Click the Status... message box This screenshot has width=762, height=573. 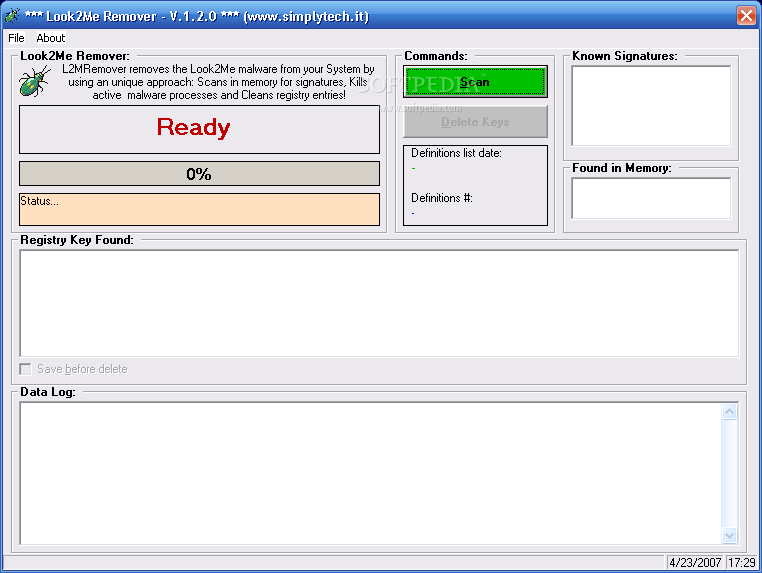[x=199, y=209]
